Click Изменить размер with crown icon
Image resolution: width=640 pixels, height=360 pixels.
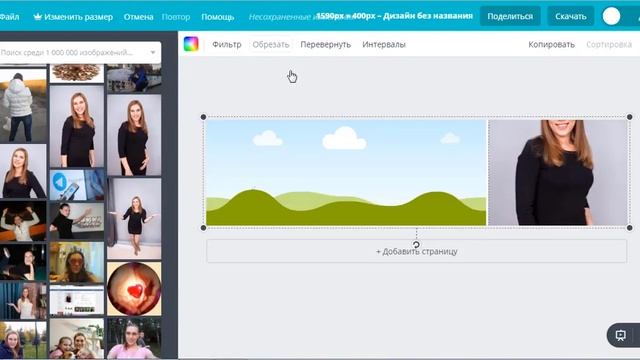pyautogui.click(x=73, y=17)
